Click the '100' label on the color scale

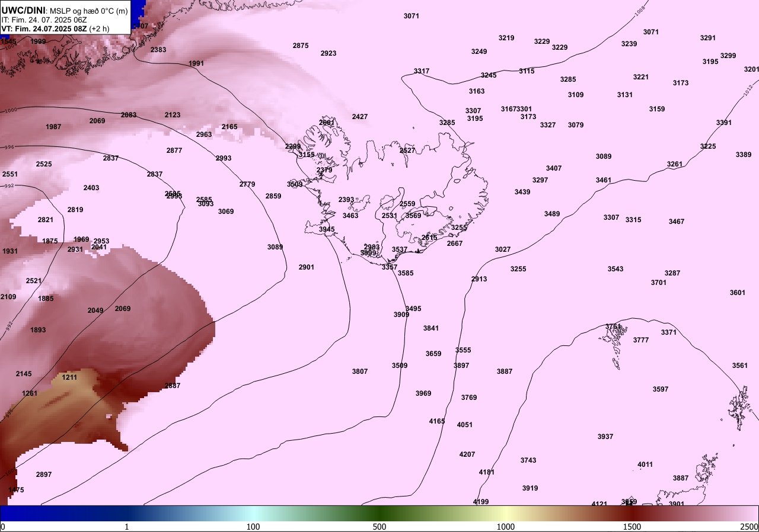pos(253,527)
